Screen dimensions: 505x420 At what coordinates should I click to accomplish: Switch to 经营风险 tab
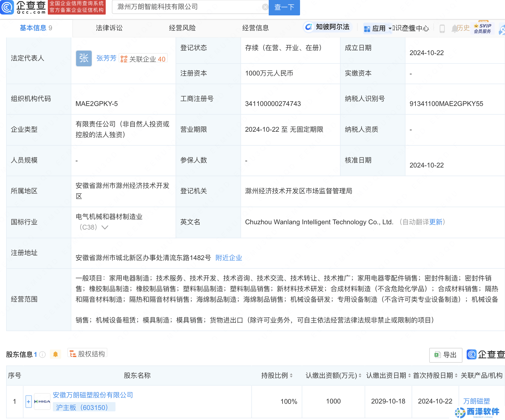pos(182,28)
